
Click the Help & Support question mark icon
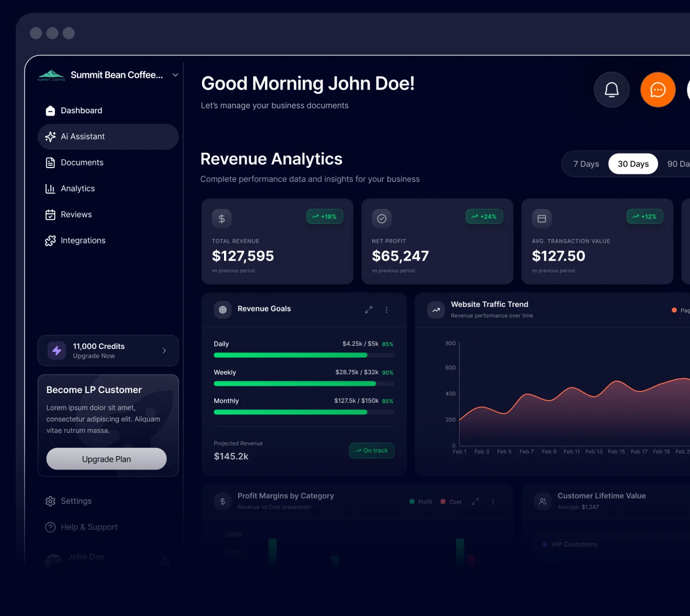50,527
